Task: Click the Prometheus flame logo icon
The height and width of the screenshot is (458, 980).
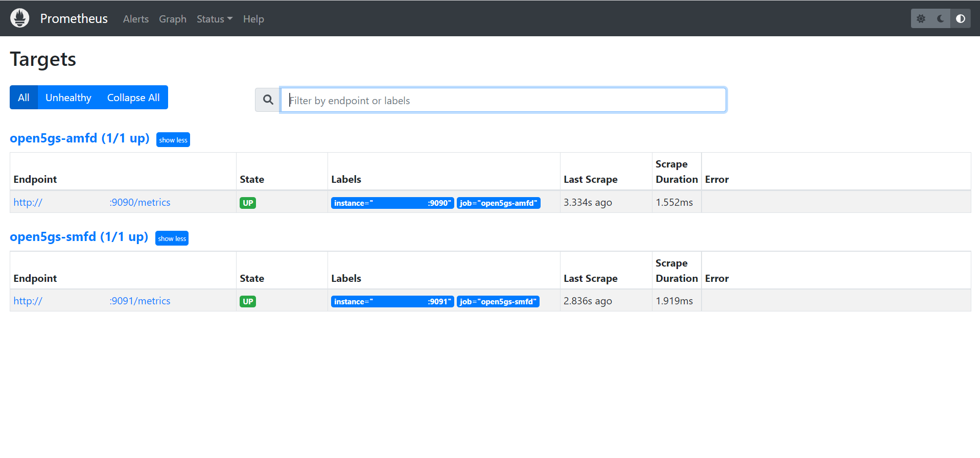Action: pyautogui.click(x=20, y=18)
